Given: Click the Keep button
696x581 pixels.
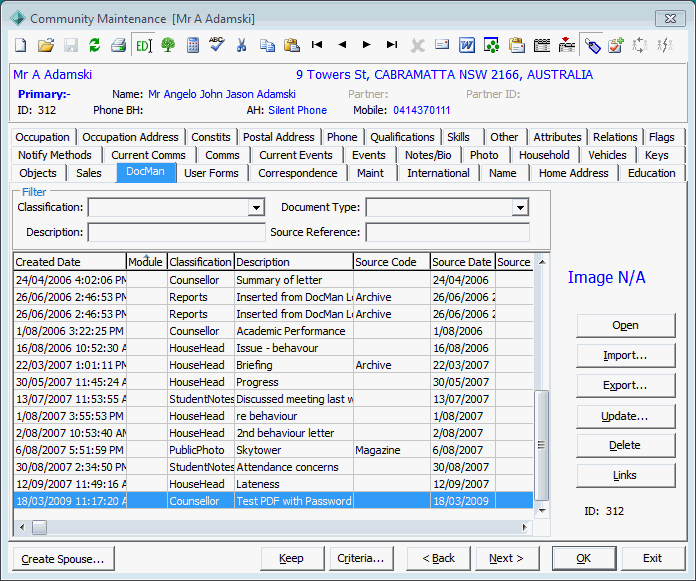Looking at the screenshot, I should click(x=292, y=558).
